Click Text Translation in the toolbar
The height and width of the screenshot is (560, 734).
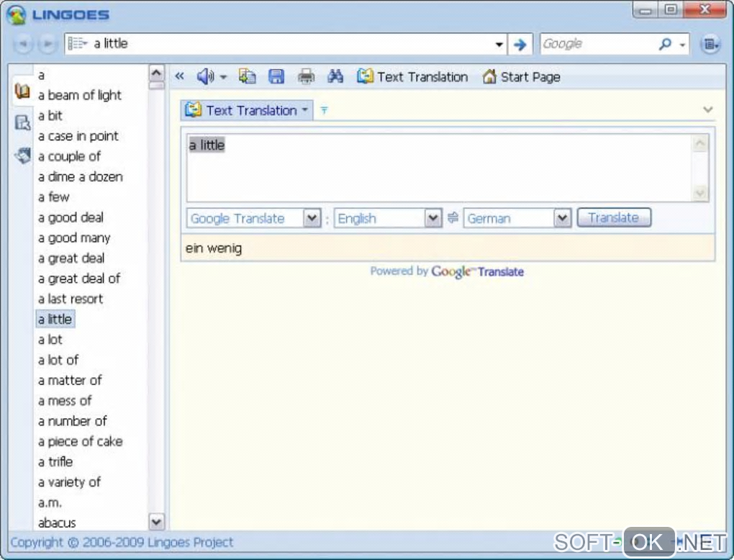(x=412, y=76)
